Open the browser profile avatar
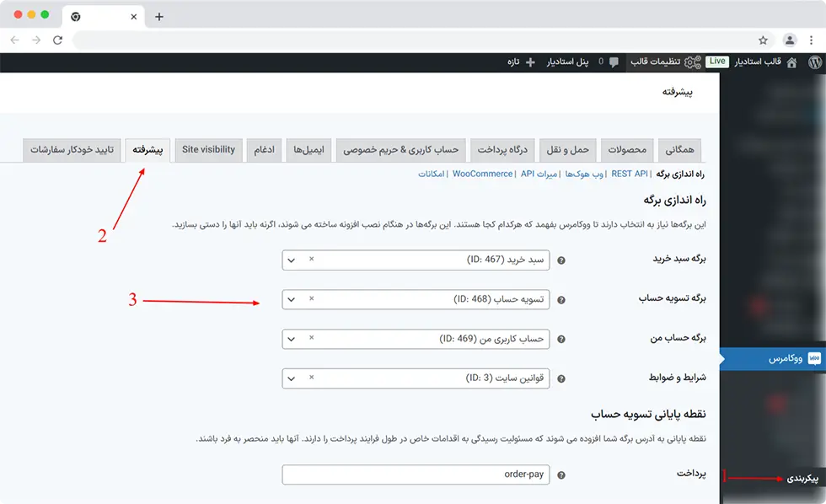The width and height of the screenshot is (826, 504). pos(789,40)
